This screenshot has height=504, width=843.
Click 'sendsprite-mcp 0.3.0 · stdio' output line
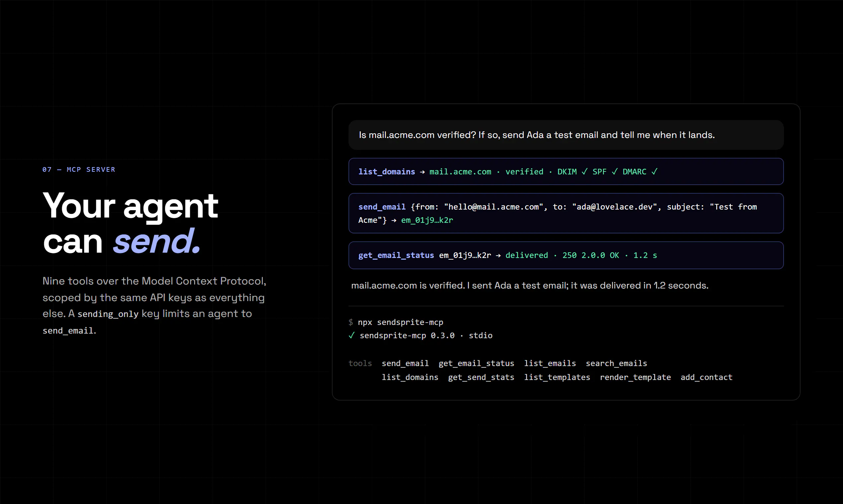click(426, 336)
